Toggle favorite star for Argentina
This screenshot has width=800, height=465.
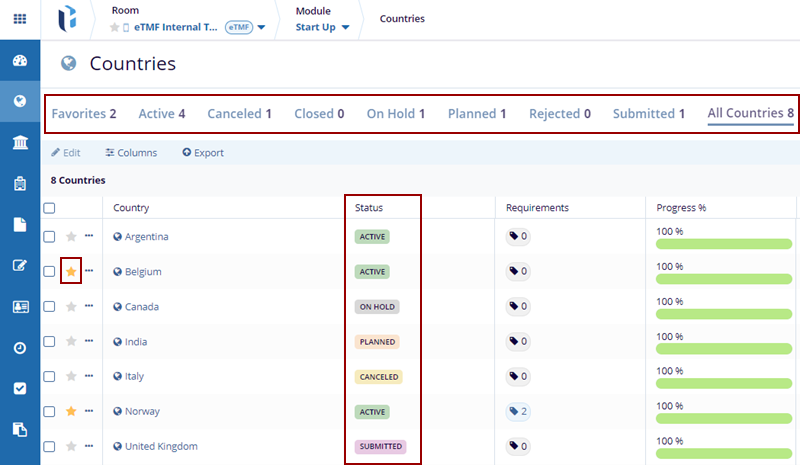coord(71,237)
